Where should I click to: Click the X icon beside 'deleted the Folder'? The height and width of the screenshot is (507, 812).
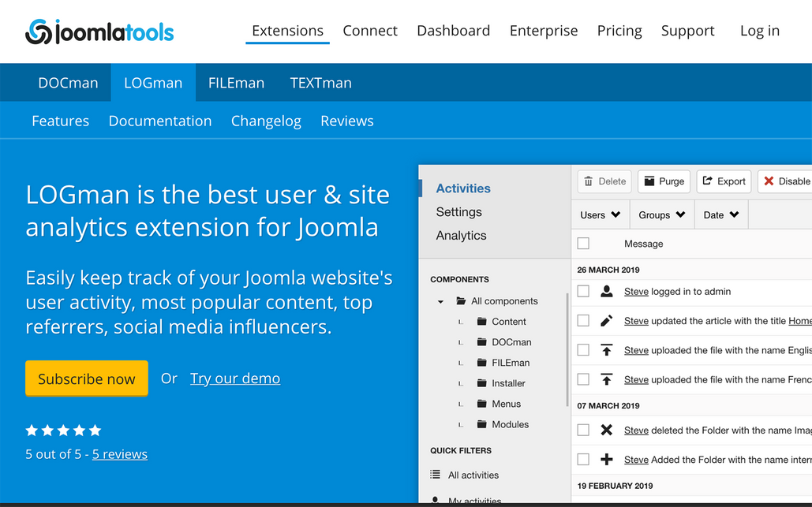coord(606,430)
